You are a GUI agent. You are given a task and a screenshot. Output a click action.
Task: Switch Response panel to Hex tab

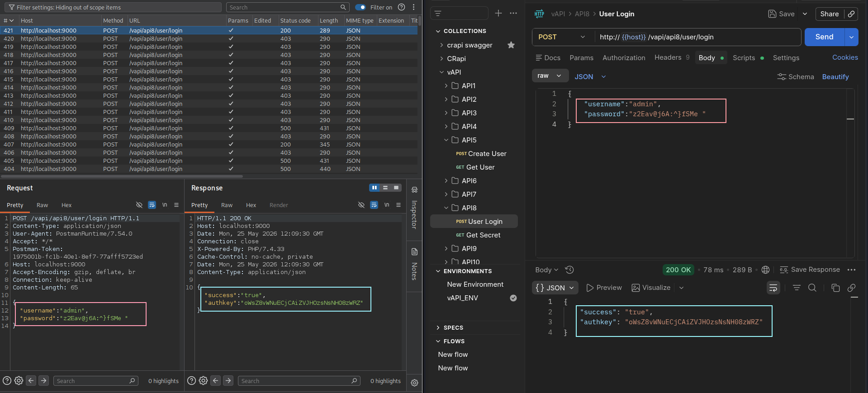[251, 205]
